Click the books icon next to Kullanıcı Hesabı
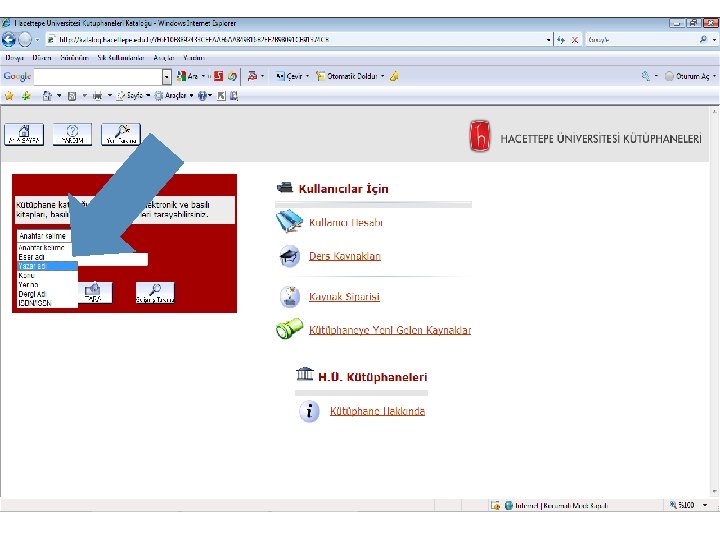This screenshot has width=720, height=540. [289, 221]
